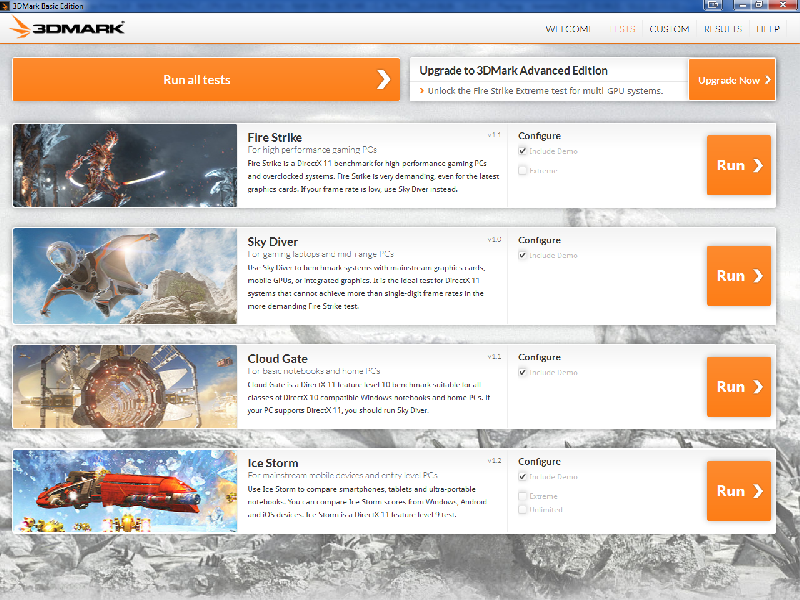800x600 pixels.
Task: Click the Cloud Gate Configure label
Action: pos(539,357)
